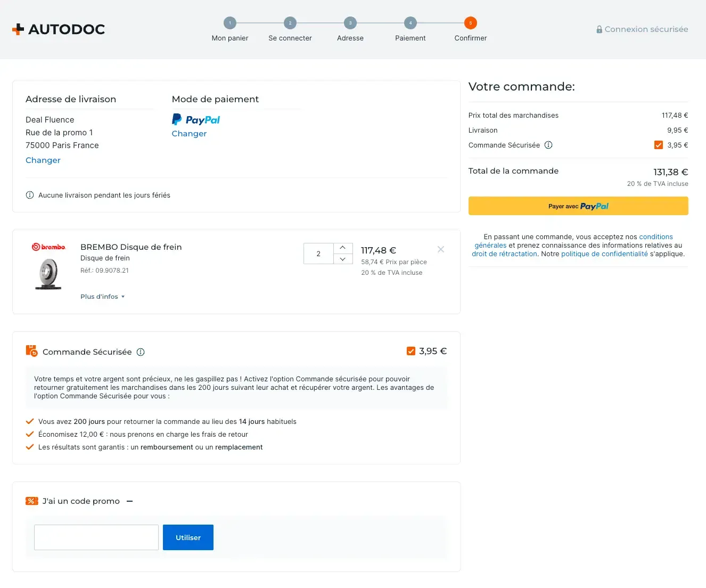The image size is (706, 588).
Task: Click the checkmark beside the 200 jours benefit
Action: pyautogui.click(x=30, y=421)
